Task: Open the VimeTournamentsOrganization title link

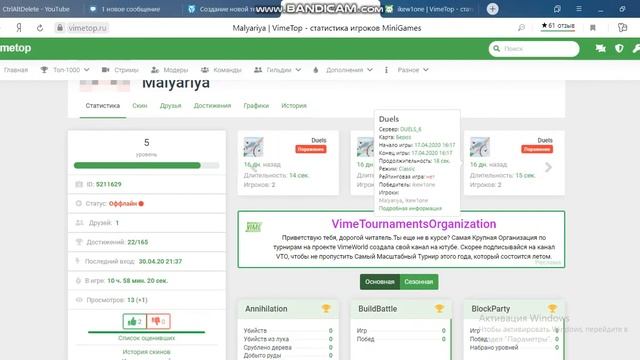Action: pyautogui.click(x=414, y=224)
